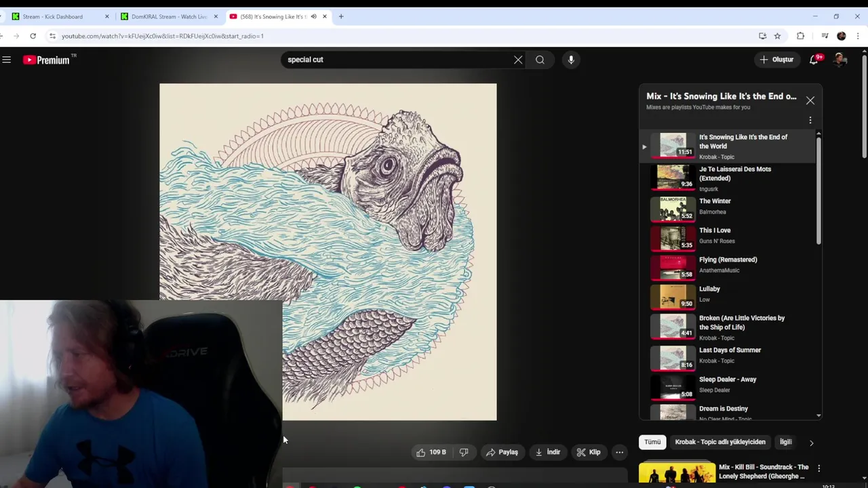868x488 pixels.
Task: Open a new browser tab
Action: [341, 16]
